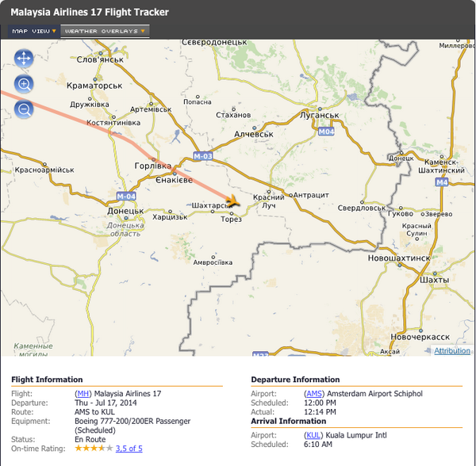Click the map pan control icon
The height and width of the screenshot is (466, 476).
click(x=24, y=58)
